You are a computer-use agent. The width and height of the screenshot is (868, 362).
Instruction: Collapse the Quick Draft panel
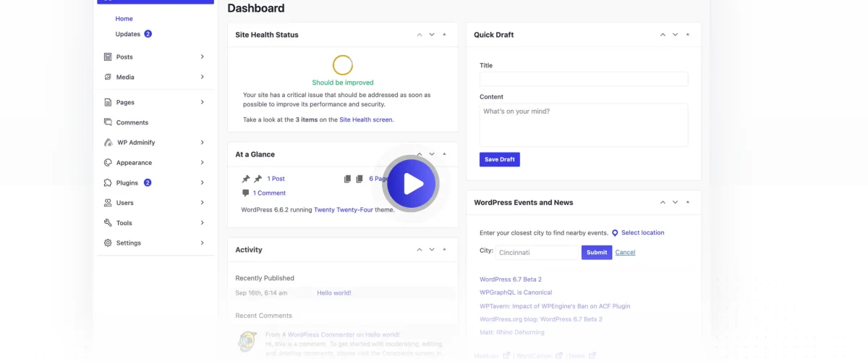(x=687, y=35)
